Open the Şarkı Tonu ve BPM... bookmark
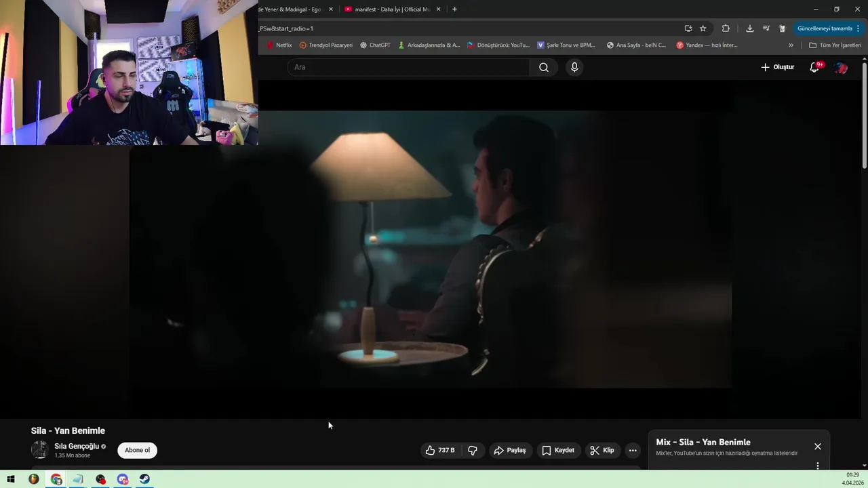Image resolution: width=868 pixels, height=488 pixels. (x=566, y=45)
